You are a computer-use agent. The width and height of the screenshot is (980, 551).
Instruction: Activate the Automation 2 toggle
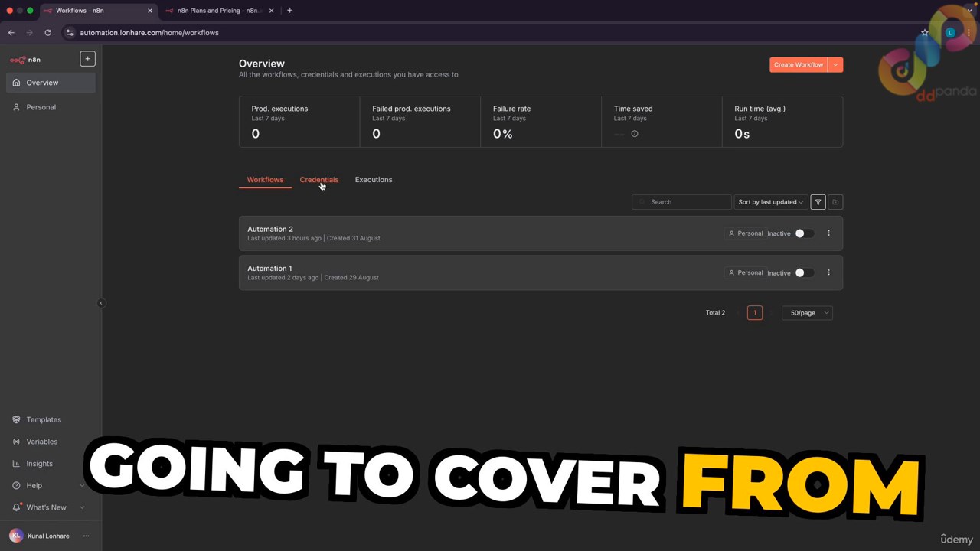804,233
